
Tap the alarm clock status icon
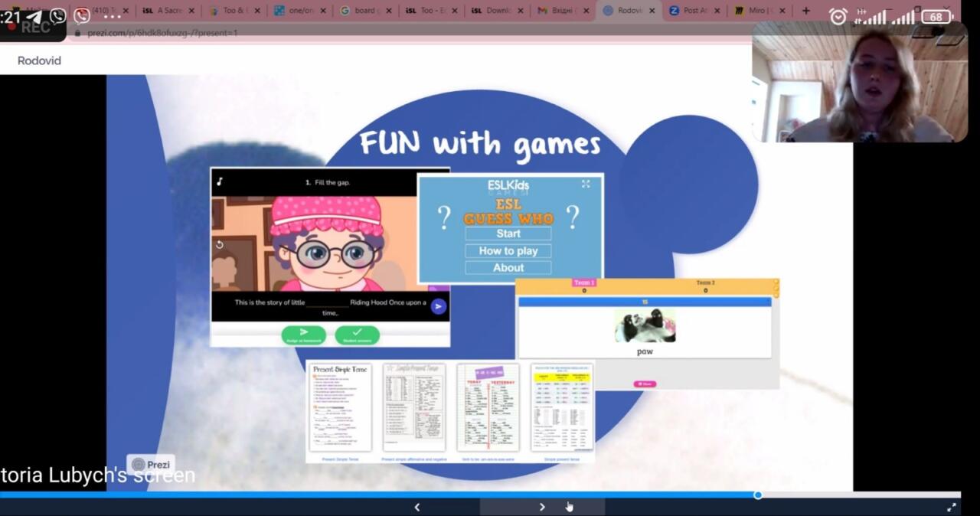[x=838, y=17]
